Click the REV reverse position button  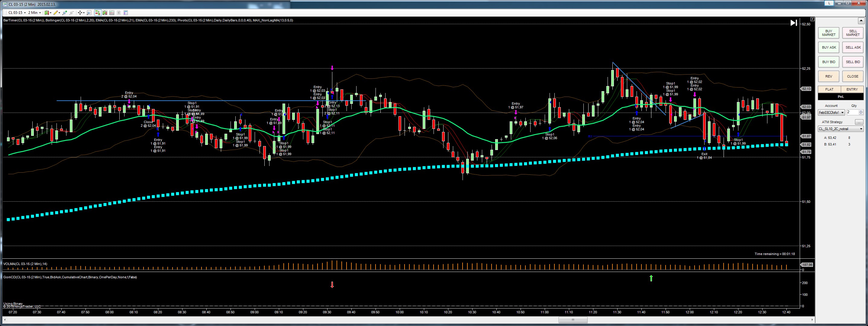(829, 76)
